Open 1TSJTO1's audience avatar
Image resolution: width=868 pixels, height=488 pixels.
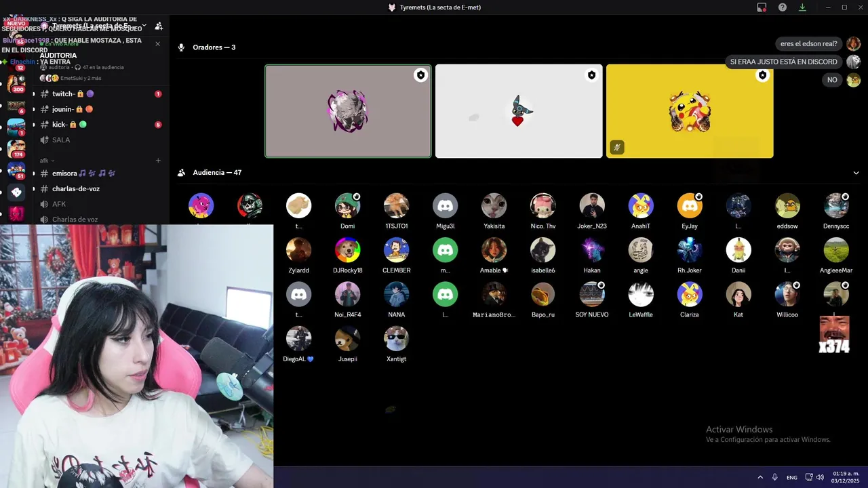pyautogui.click(x=396, y=206)
